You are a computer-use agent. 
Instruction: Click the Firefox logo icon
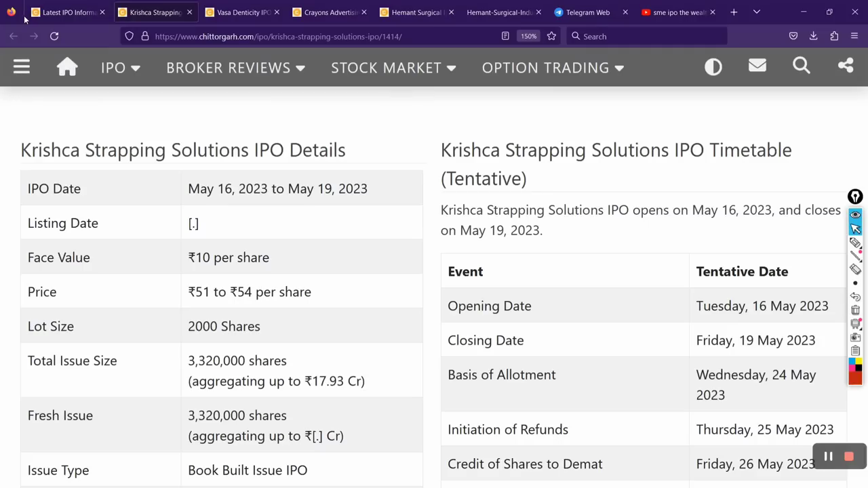coord(12,12)
